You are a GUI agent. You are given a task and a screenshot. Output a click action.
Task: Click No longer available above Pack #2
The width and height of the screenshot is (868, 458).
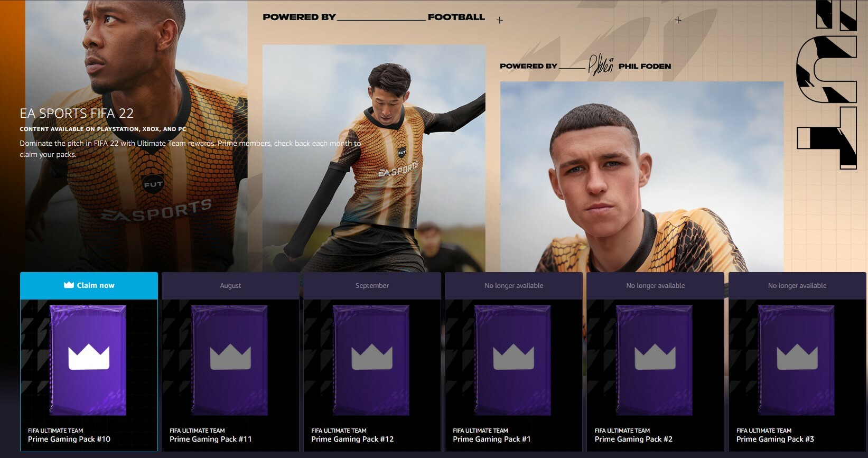(x=655, y=286)
